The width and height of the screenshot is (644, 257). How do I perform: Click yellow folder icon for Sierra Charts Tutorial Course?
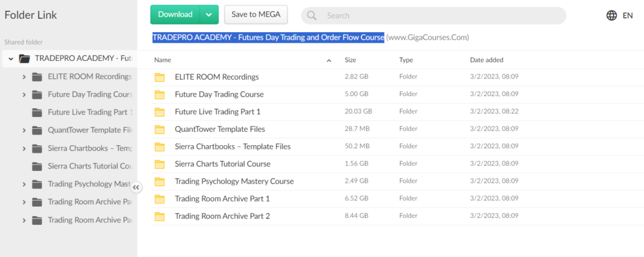click(x=159, y=164)
